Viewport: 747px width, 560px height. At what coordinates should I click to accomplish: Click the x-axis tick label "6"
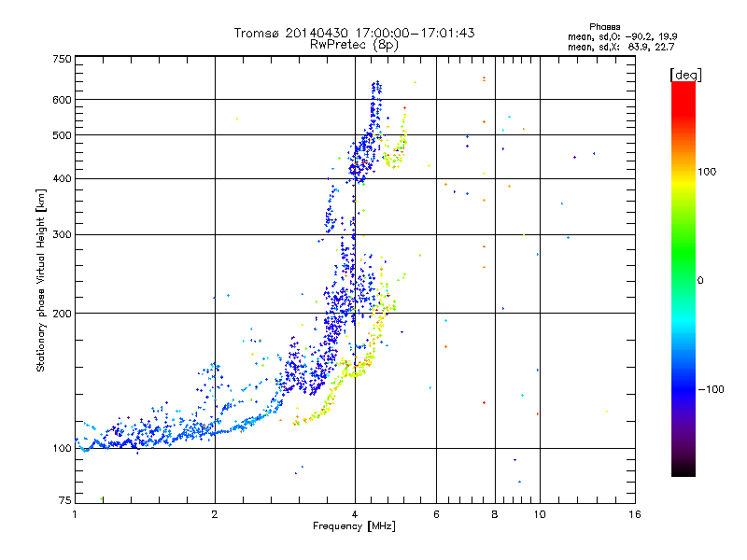pos(436,514)
